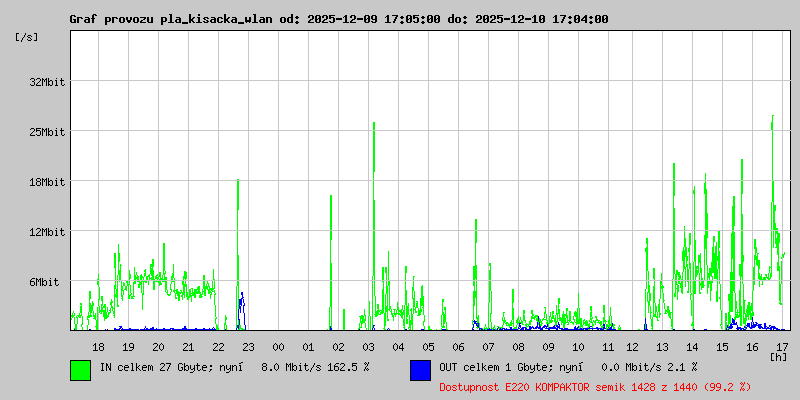Screen dimensions: 800x400
Task: Click hour label 19 on x-axis
Action: (129, 347)
